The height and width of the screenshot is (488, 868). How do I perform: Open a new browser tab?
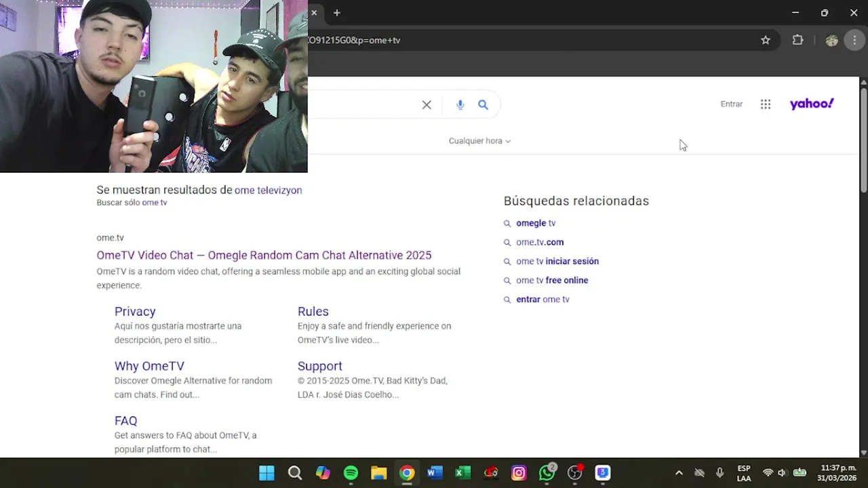click(x=336, y=13)
